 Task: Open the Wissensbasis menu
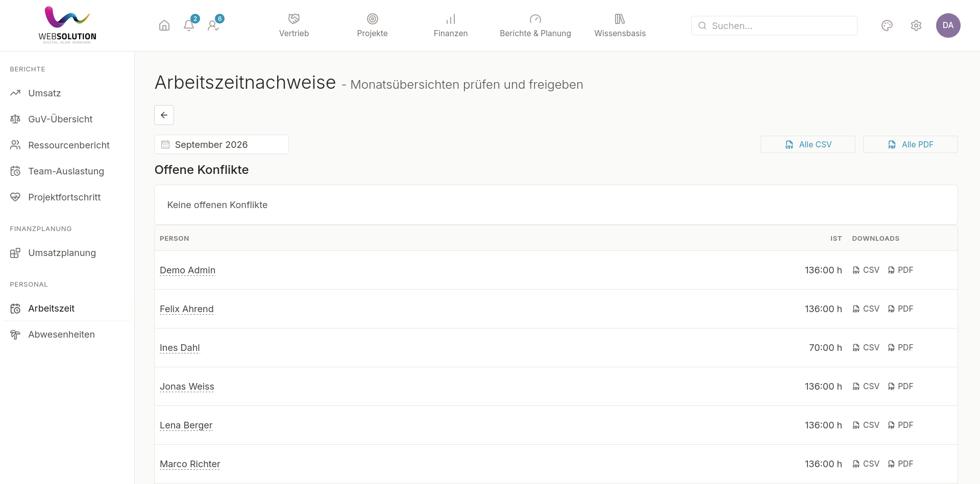(x=620, y=26)
